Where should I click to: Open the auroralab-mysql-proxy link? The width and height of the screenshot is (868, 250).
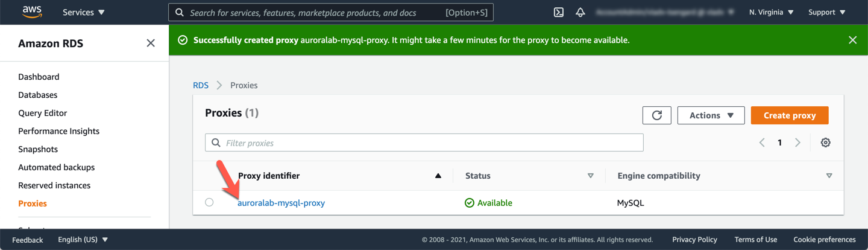click(x=281, y=203)
